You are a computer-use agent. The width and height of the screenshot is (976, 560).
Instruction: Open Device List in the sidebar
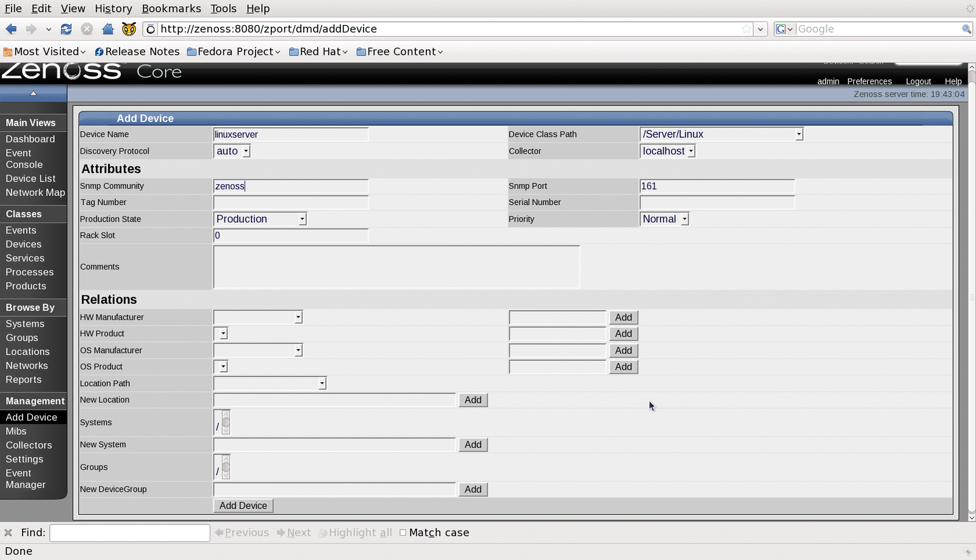(30, 179)
